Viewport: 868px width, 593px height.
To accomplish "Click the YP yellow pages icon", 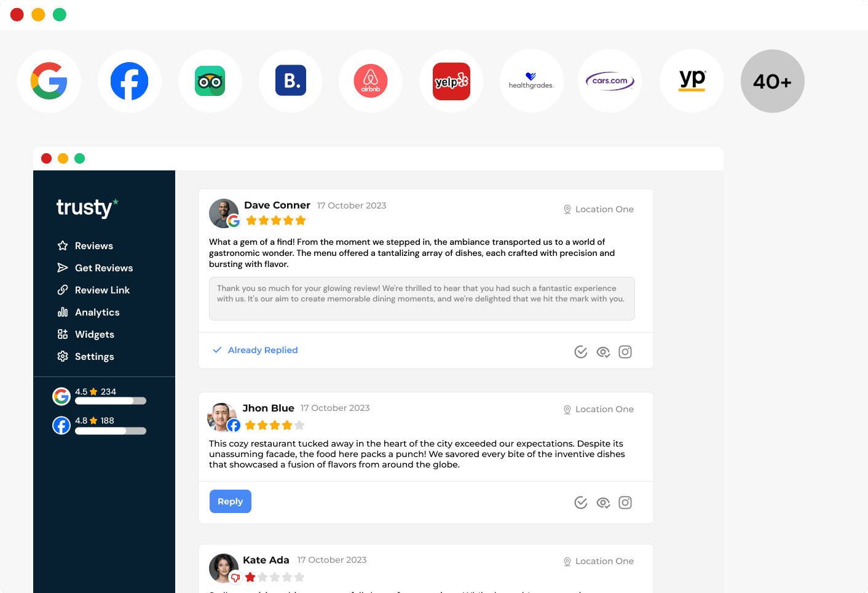I will tap(692, 81).
